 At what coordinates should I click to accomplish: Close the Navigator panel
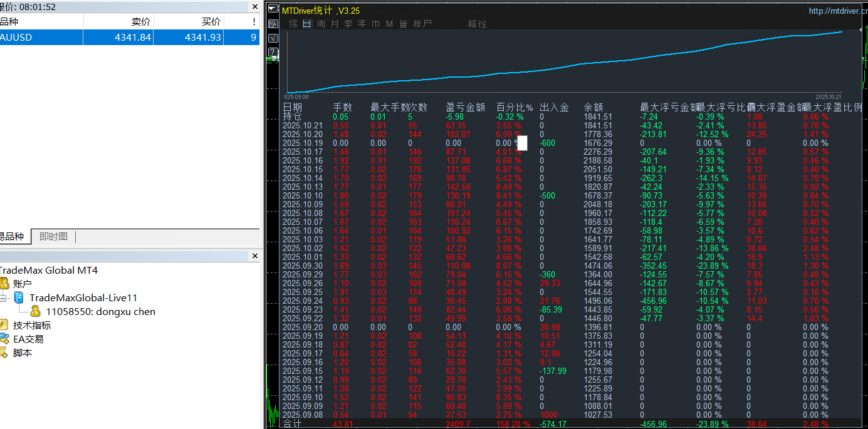[254, 256]
